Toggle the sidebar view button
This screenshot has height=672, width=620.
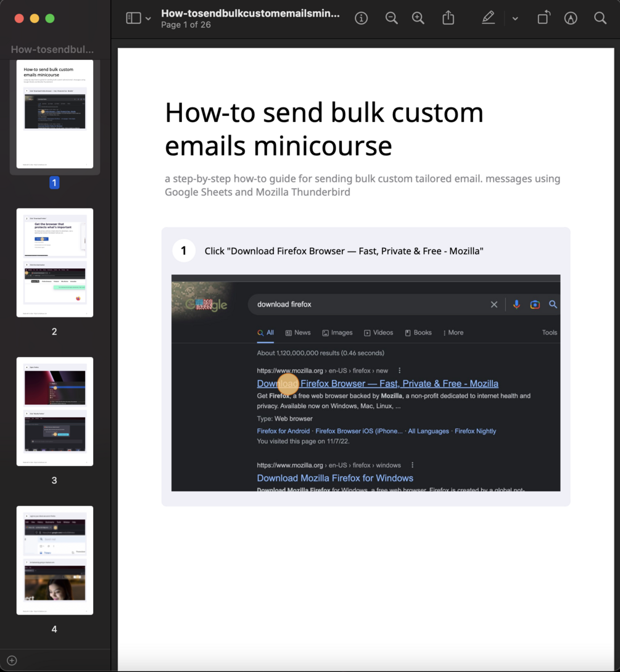point(133,18)
